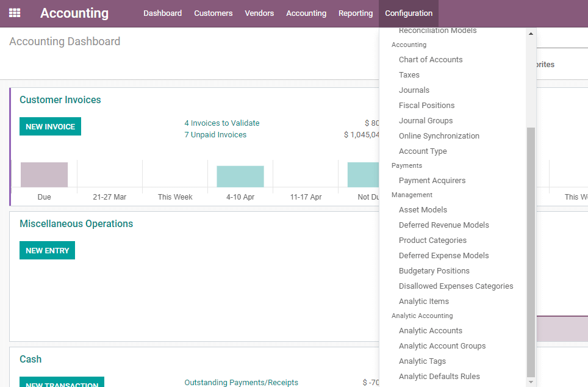The image size is (588, 387).
Task: Click the 'Management' section header
Action: (x=412, y=195)
